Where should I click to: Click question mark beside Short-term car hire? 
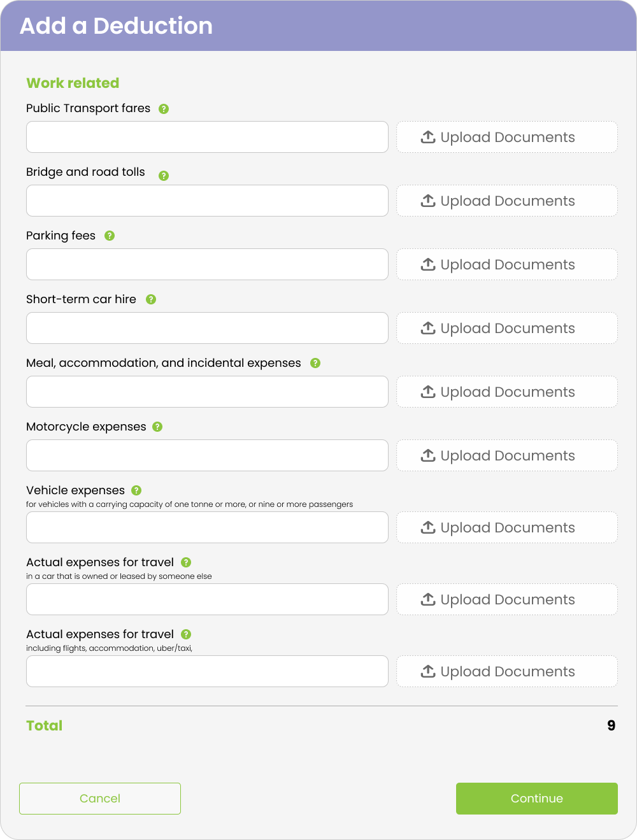coord(151,299)
